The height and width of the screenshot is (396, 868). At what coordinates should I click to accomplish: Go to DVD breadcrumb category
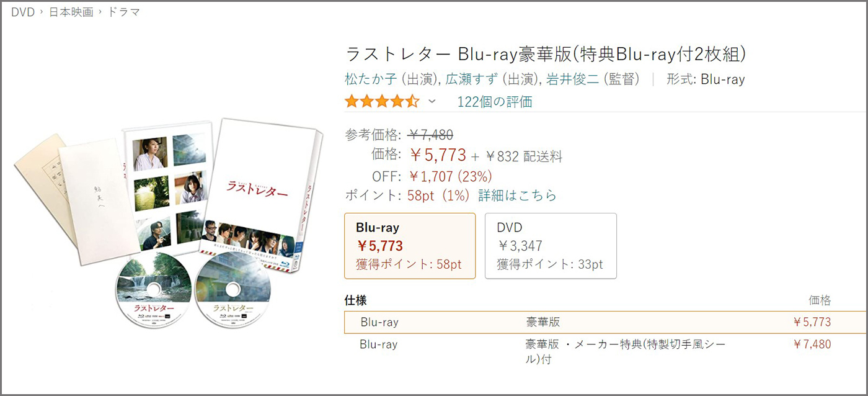(x=23, y=12)
